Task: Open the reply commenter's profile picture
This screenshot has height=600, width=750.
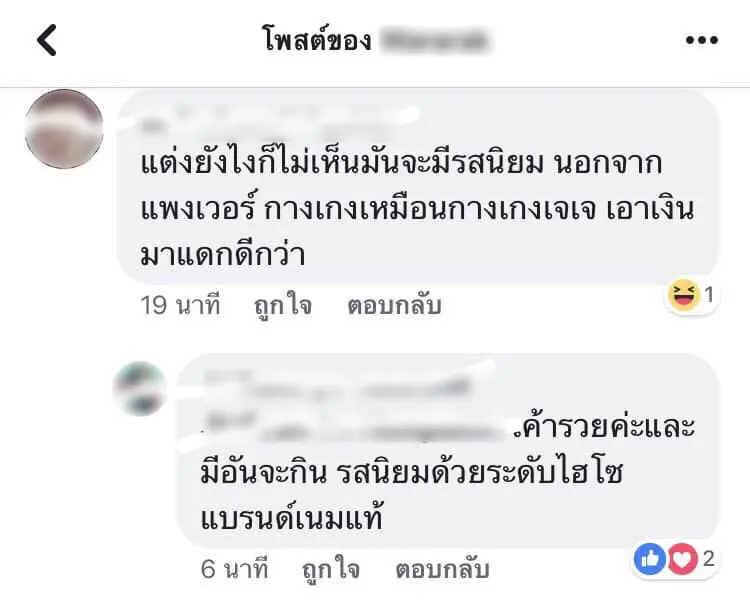Action: (140, 389)
